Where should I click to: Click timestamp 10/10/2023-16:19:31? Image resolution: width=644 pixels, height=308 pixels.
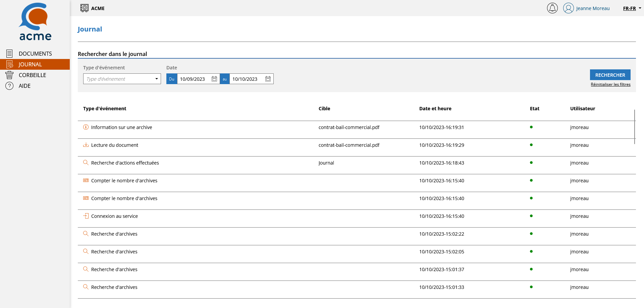pyautogui.click(x=442, y=127)
